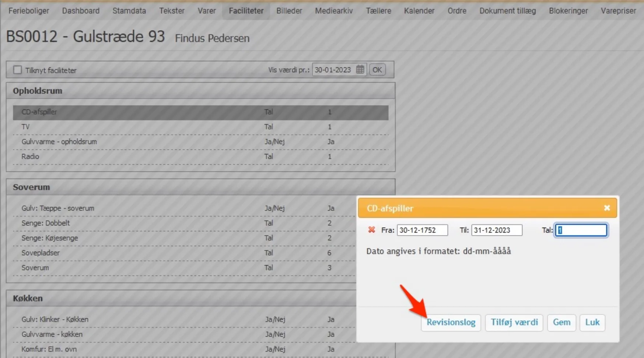The image size is (644, 358).
Task: Enable the Tilknyt faciliteter checkbox
Action: 17,70
